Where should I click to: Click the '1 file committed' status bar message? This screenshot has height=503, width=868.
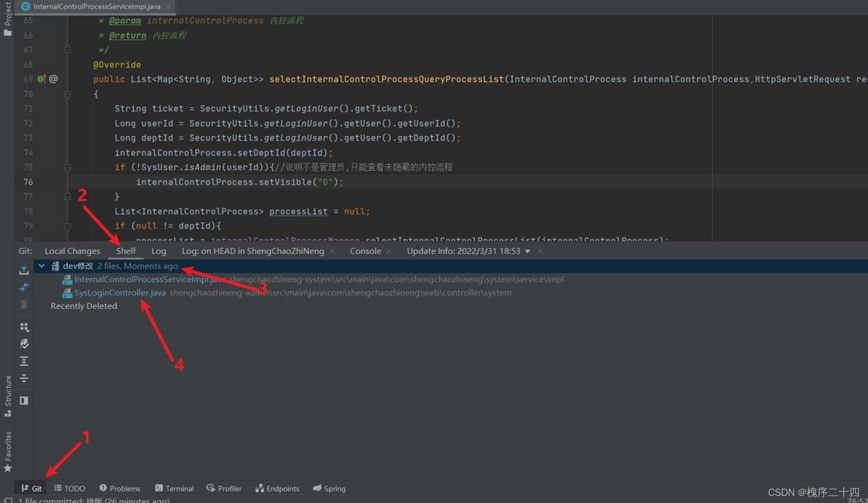pyautogui.click(x=93, y=500)
